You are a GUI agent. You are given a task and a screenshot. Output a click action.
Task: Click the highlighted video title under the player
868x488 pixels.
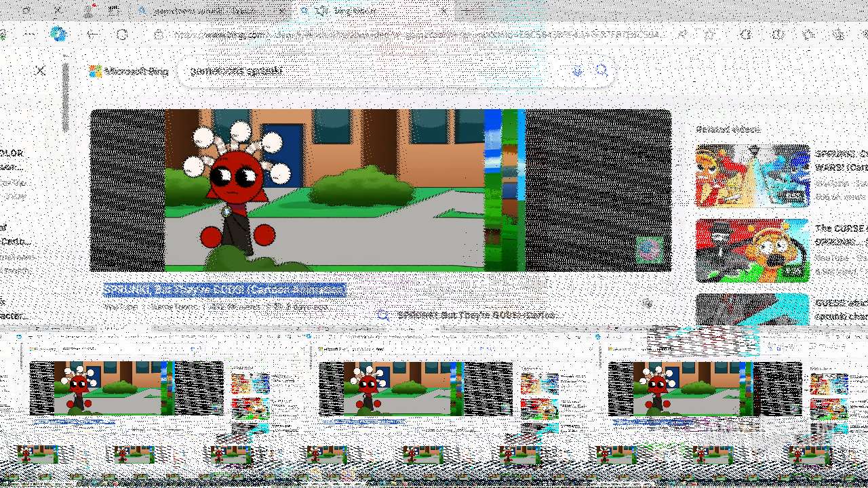[224, 290]
